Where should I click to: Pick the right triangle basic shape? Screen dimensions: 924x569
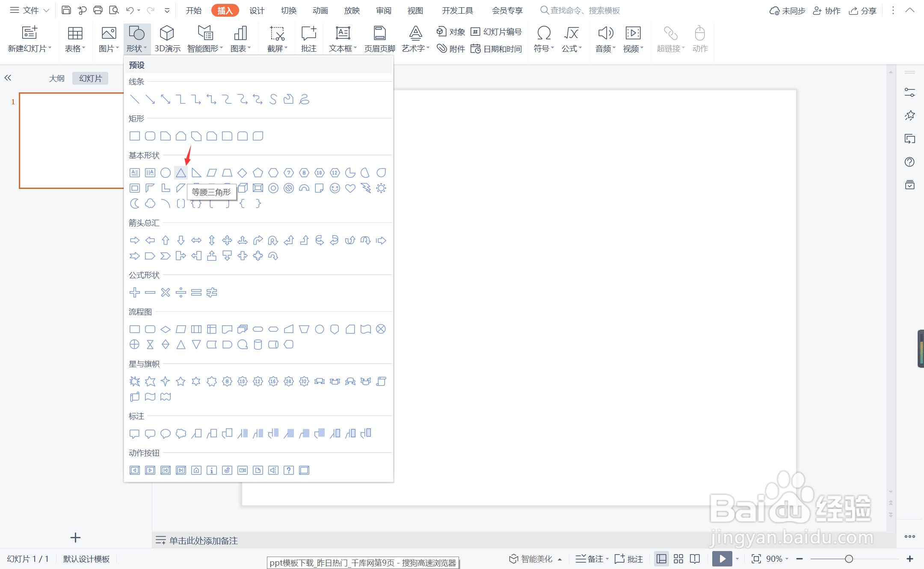[x=196, y=173]
